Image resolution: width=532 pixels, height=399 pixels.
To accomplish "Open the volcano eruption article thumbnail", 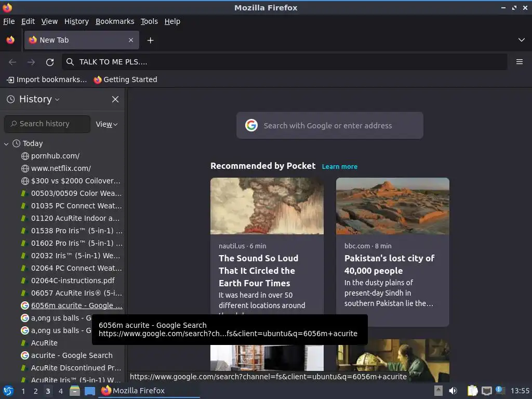I will click(x=267, y=206).
